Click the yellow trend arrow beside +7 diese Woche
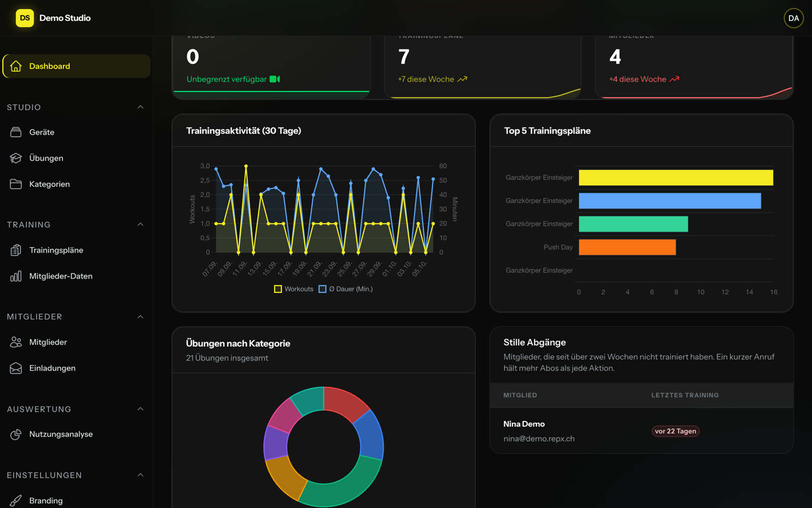The image size is (812, 508). pyautogui.click(x=462, y=79)
